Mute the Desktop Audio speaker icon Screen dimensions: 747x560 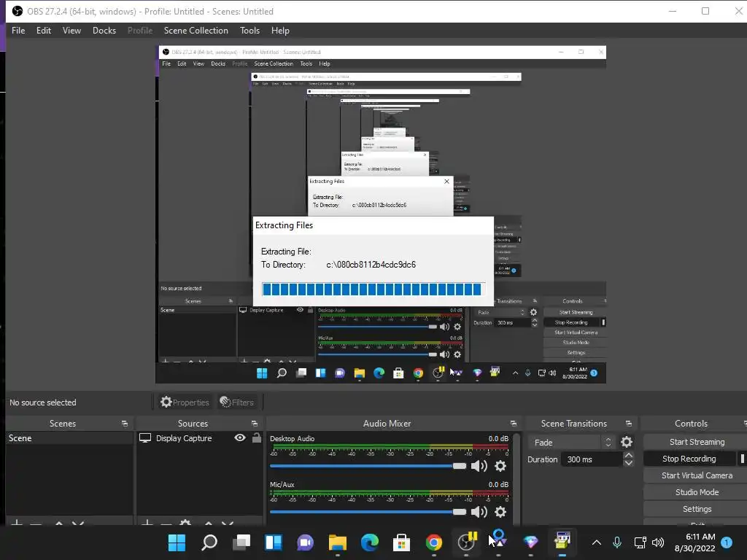pyautogui.click(x=479, y=466)
